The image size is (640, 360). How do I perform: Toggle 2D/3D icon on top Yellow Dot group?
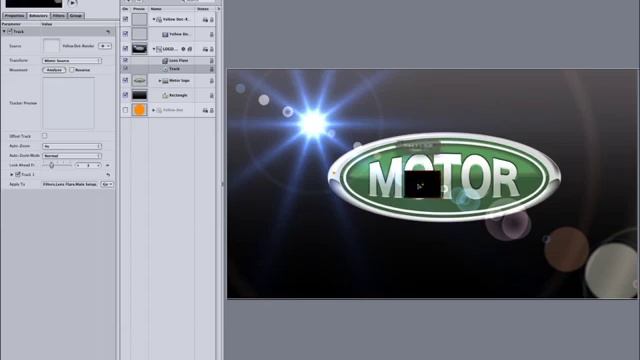(205, 19)
